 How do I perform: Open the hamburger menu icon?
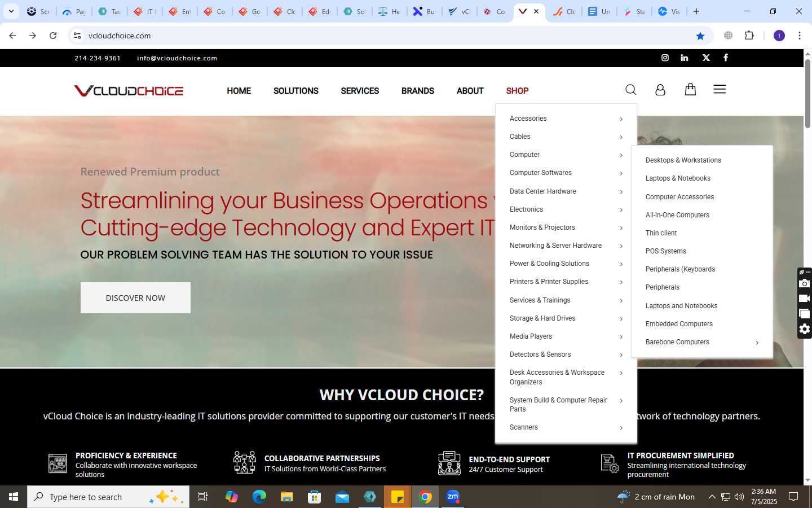point(720,89)
